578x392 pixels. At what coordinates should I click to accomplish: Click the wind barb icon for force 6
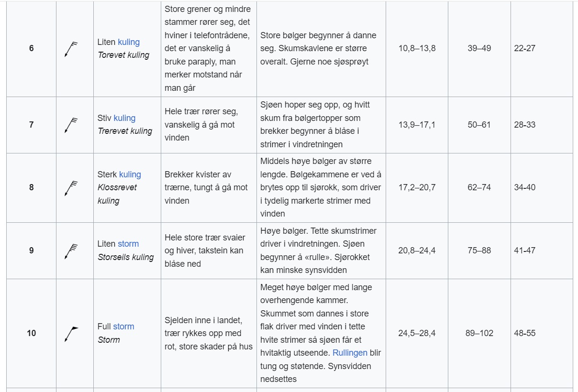71,49
